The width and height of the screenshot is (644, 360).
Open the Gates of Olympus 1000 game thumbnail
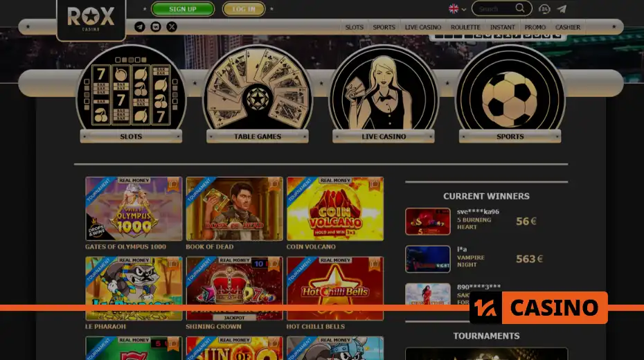[x=134, y=209]
